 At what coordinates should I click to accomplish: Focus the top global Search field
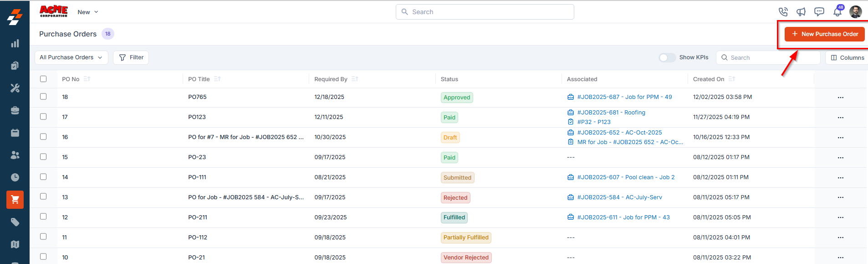pos(485,12)
